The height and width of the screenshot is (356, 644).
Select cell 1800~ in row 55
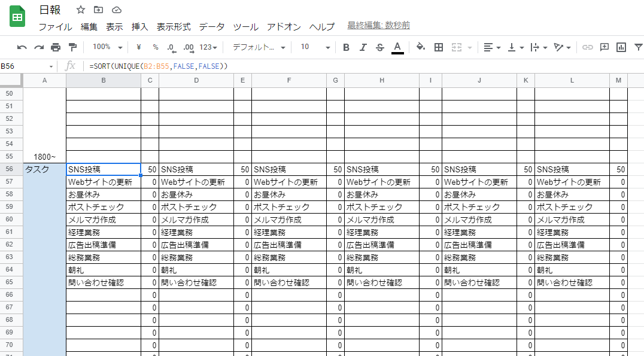(x=44, y=156)
